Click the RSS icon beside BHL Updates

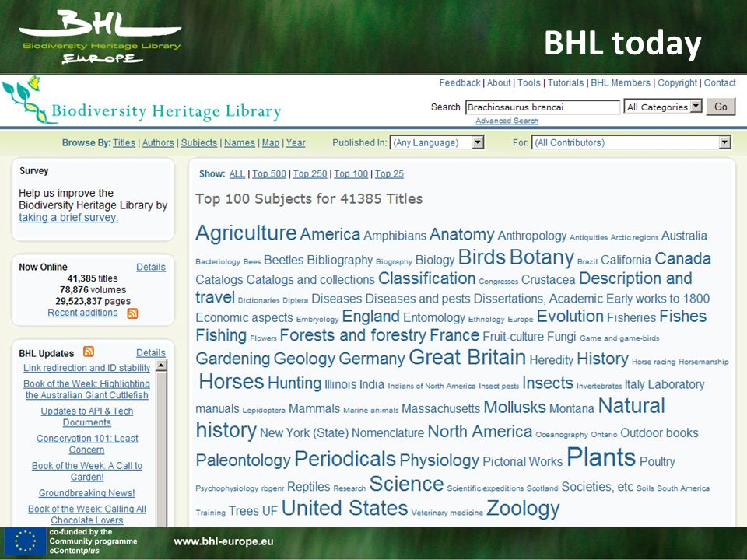pyautogui.click(x=89, y=352)
